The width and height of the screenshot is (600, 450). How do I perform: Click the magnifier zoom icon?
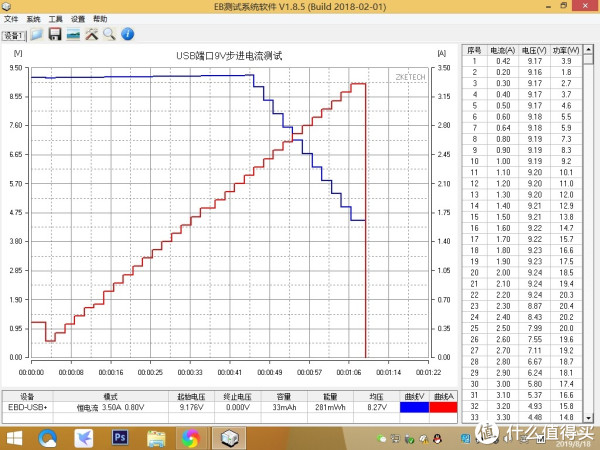point(108,34)
